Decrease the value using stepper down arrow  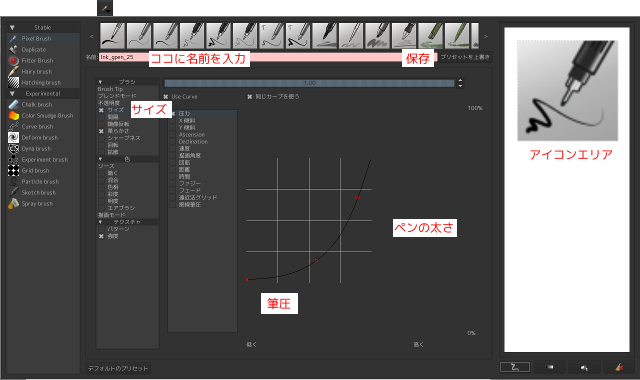click(x=460, y=86)
